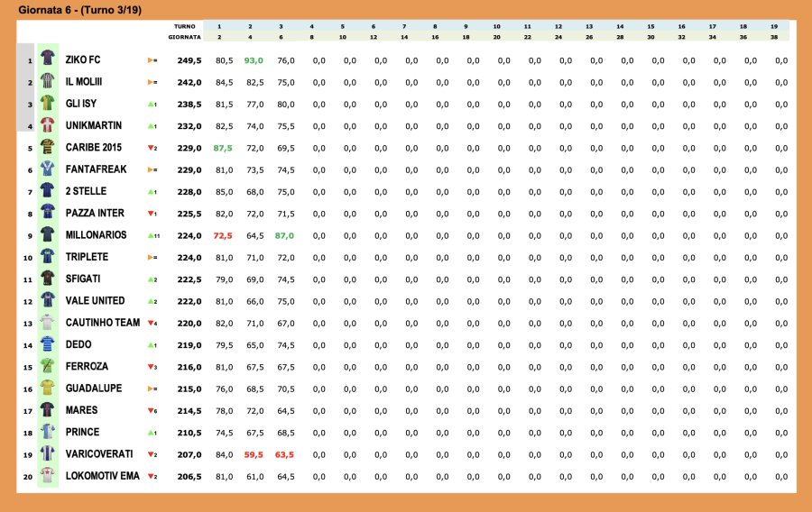Click the team name IL MOLIII
Screen dimensions: 812x512
pyautogui.click(x=84, y=82)
